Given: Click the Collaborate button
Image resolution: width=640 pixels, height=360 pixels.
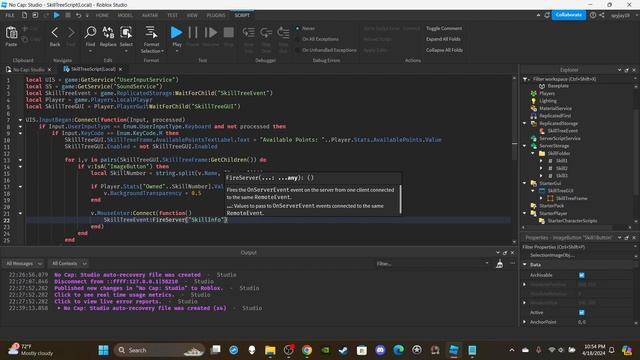Looking at the screenshot, I should (x=569, y=15).
